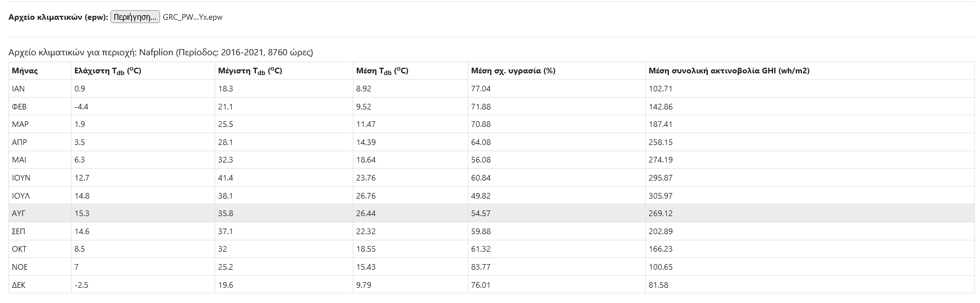Click the ΟΚΤ month cell
This screenshot has width=980, height=303.
pos(19,249)
